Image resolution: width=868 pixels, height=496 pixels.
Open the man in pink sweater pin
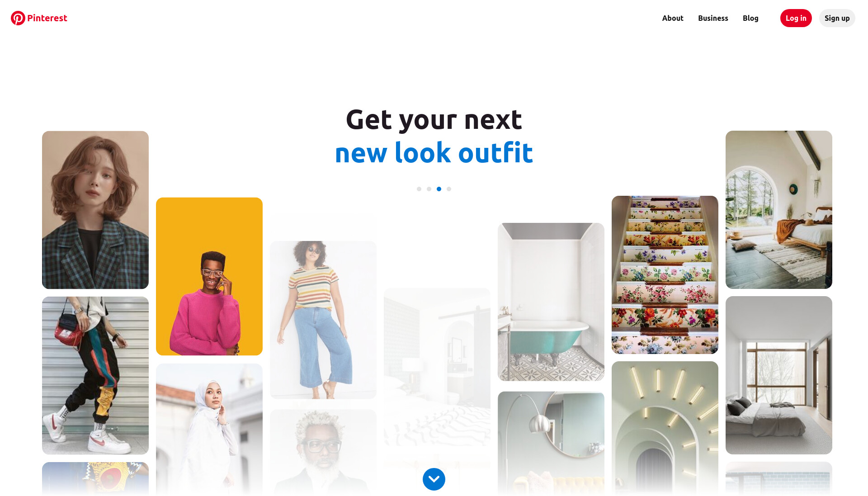point(209,276)
